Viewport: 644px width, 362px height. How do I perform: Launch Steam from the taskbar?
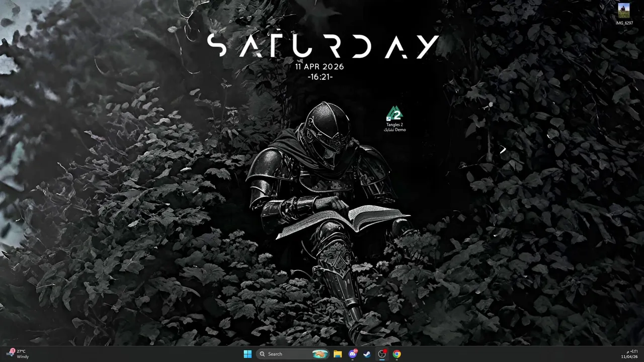tap(367, 354)
